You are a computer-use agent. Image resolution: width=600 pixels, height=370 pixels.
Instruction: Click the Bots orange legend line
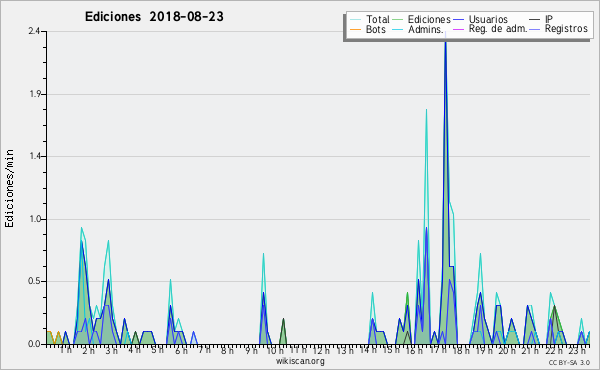coord(355,29)
